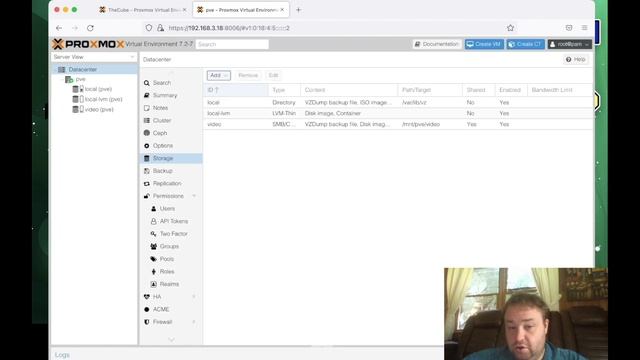Open the HA section

tap(157, 297)
